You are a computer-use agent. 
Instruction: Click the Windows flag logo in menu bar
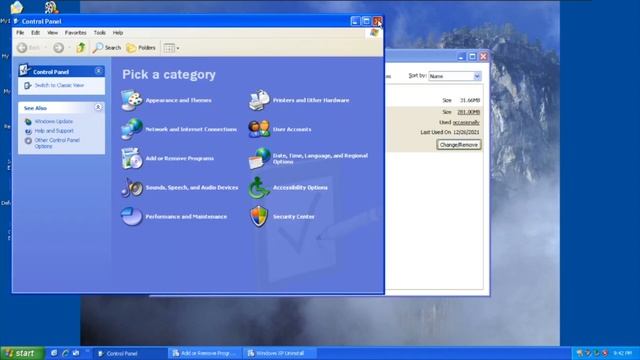point(374,33)
